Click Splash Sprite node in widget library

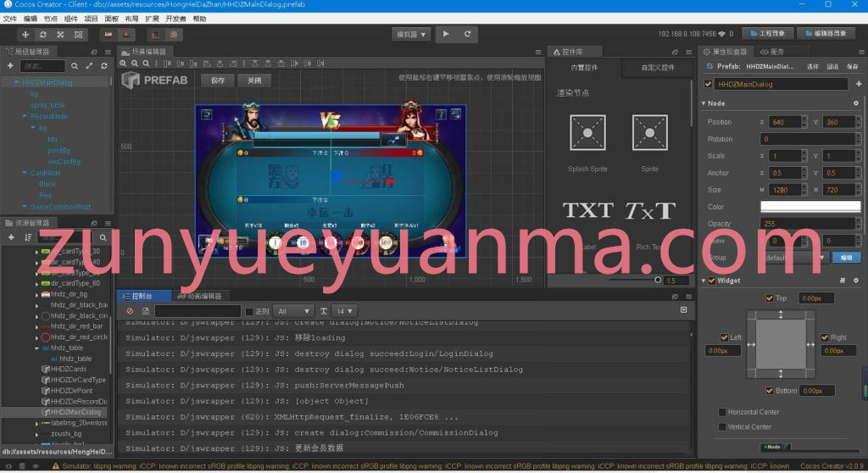click(x=587, y=133)
